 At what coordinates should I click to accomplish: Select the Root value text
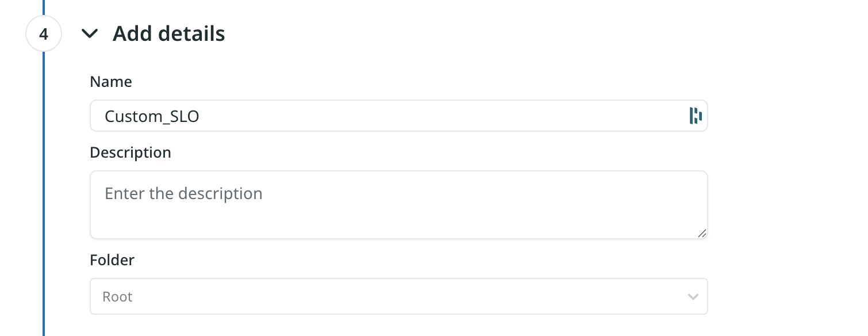point(117,297)
